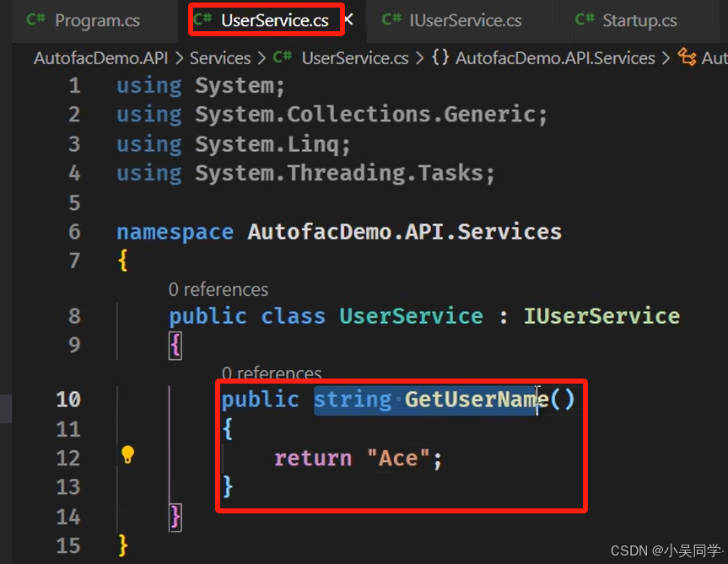Click the closing brace on line 14
Image resolution: width=728 pixels, height=564 pixels.
pyautogui.click(x=175, y=517)
